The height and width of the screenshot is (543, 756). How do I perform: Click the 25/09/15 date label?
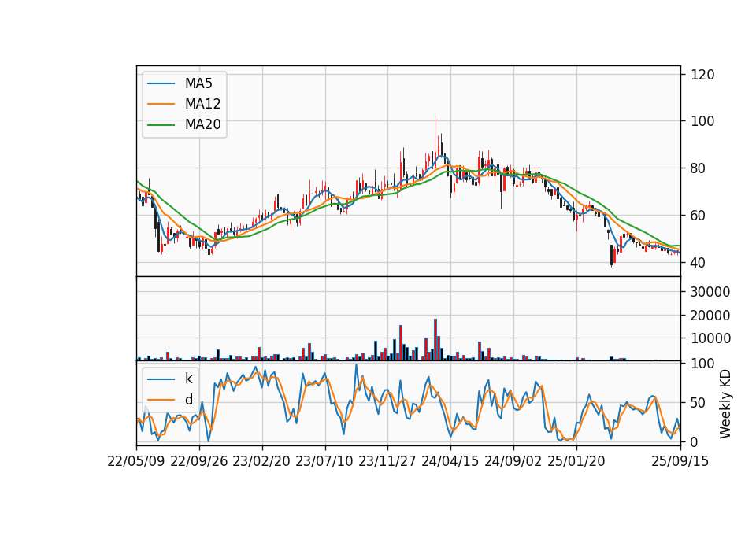pyautogui.click(x=680, y=461)
